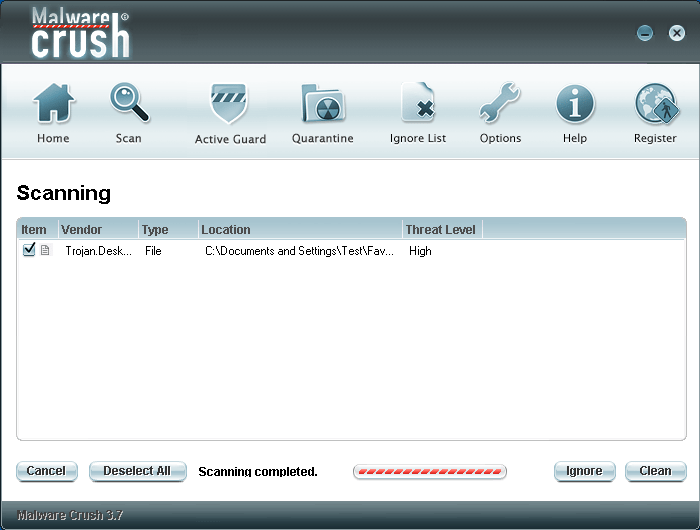Open Active Guard shield icon
Image resolution: width=700 pixels, height=530 pixels.
pyautogui.click(x=230, y=104)
